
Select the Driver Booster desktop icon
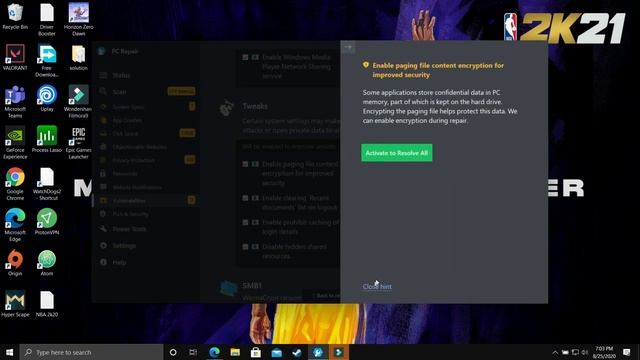click(x=47, y=20)
